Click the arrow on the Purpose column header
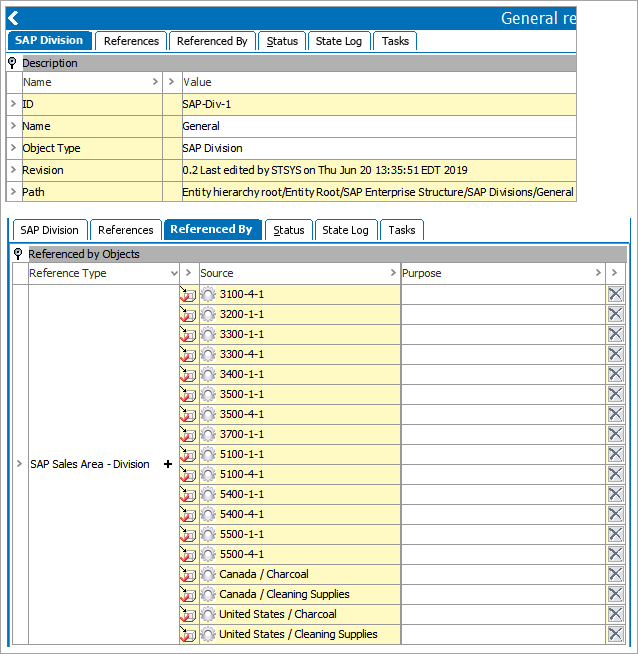The height and width of the screenshot is (654, 638). click(x=598, y=273)
